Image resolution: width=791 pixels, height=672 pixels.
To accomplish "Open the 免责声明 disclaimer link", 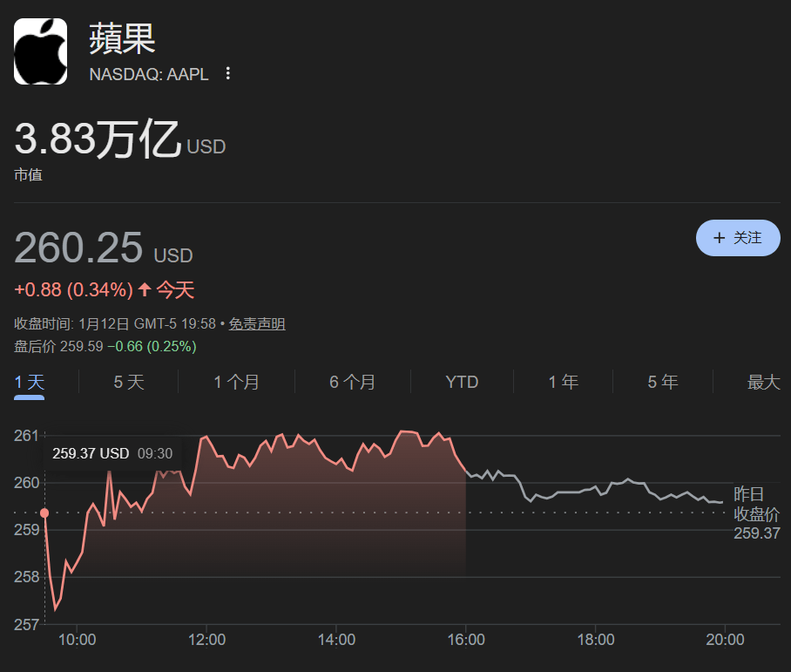I will (257, 324).
